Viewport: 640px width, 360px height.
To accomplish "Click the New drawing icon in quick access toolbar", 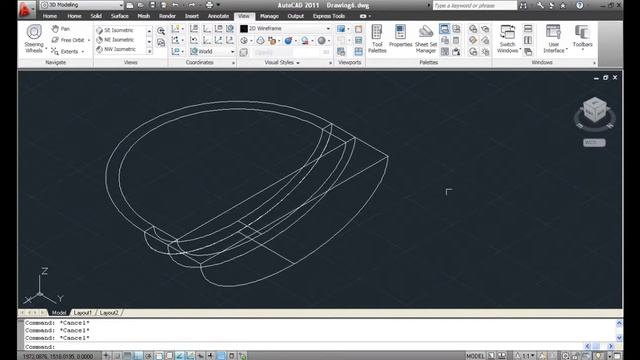I will click(130, 5).
